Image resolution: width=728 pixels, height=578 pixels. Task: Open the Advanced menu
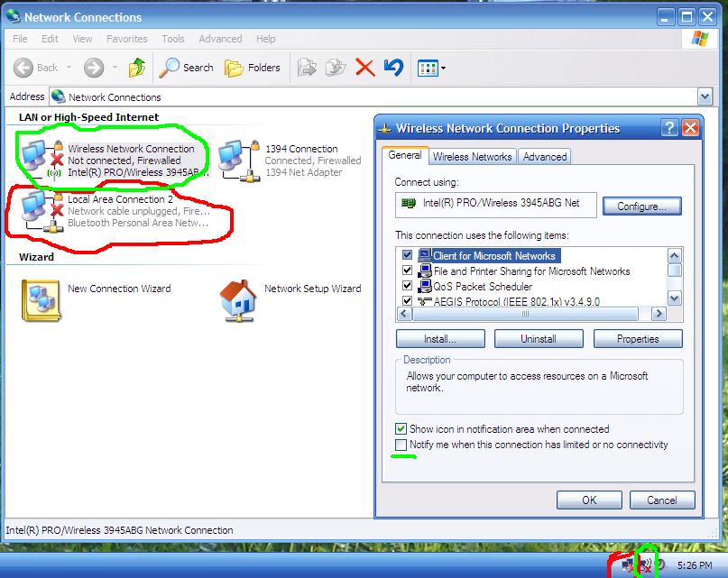(220, 39)
